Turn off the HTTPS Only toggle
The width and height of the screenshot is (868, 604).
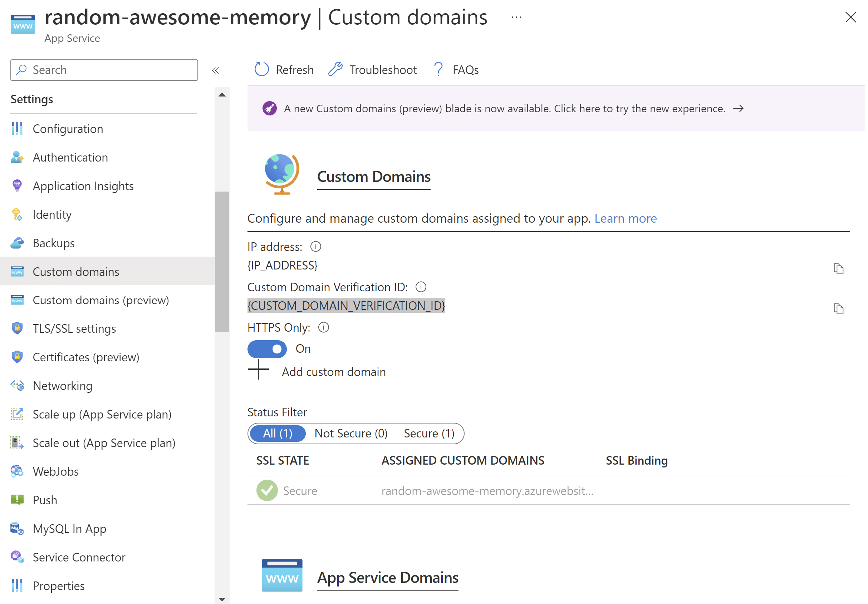coord(267,349)
